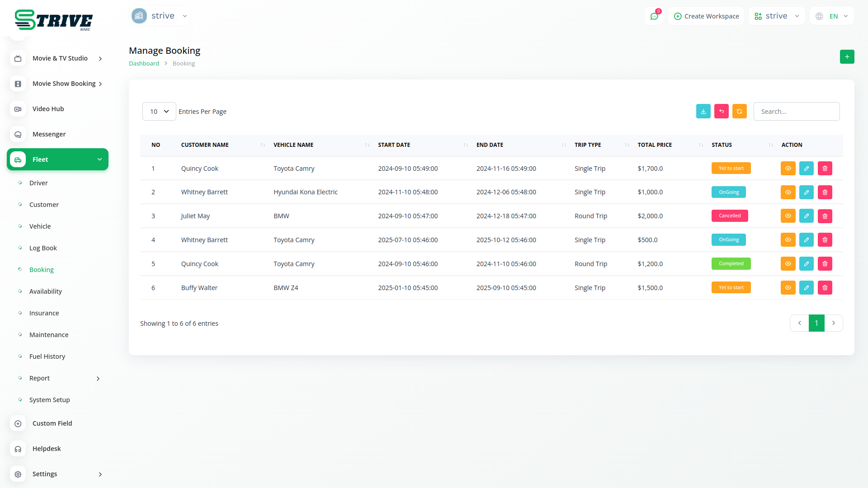The width and height of the screenshot is (868, 488).
Task: Open the Vehicle menu item under Fleet
Action: pyautogui.click(x=40, y=226)
